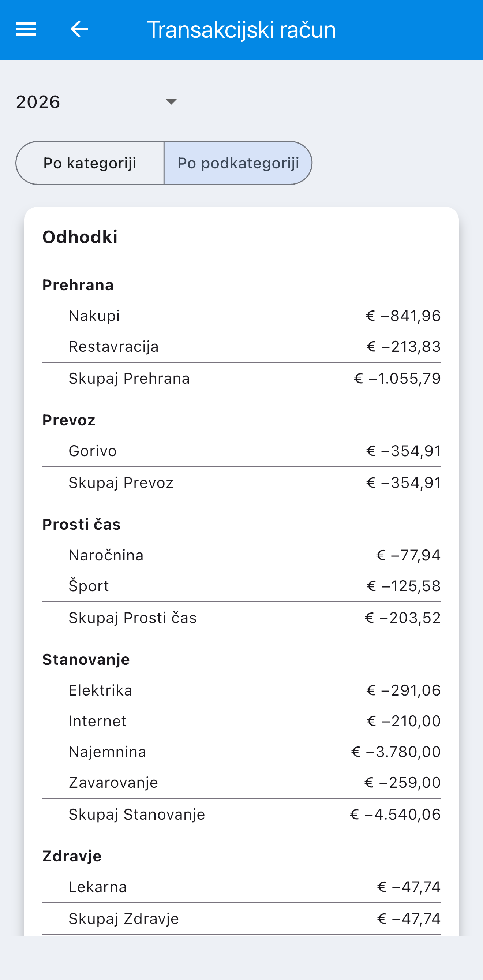
Task: Go back using the arrow icon
Action: click(x=79, y=29)
